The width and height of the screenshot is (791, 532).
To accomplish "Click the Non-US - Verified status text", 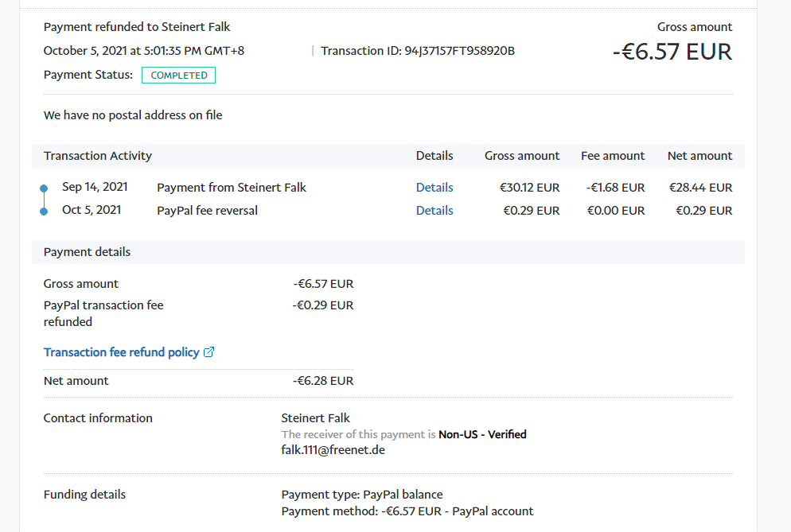I will [x=482, y=435].
